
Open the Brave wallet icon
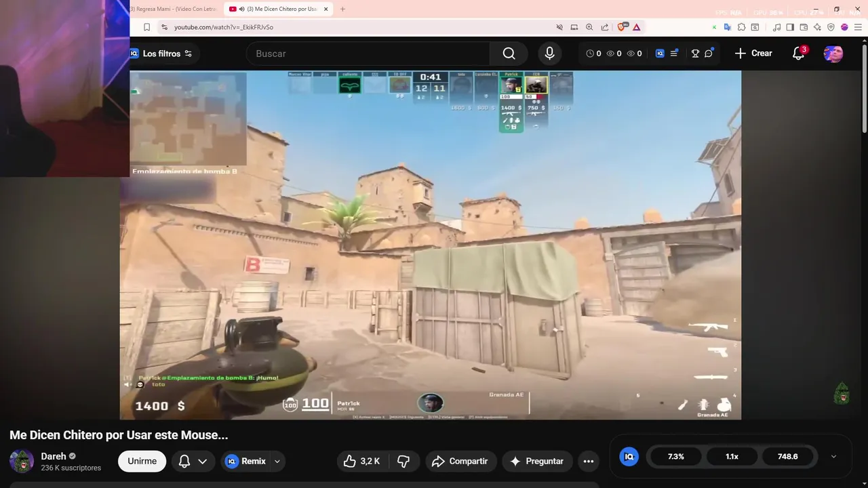tap(804, 27)
